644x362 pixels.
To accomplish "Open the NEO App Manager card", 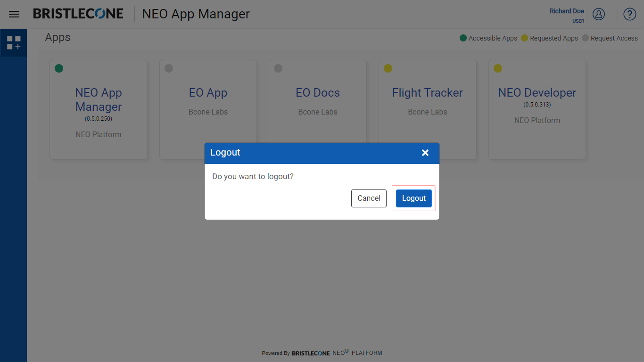I will click(x=99, y=109).
